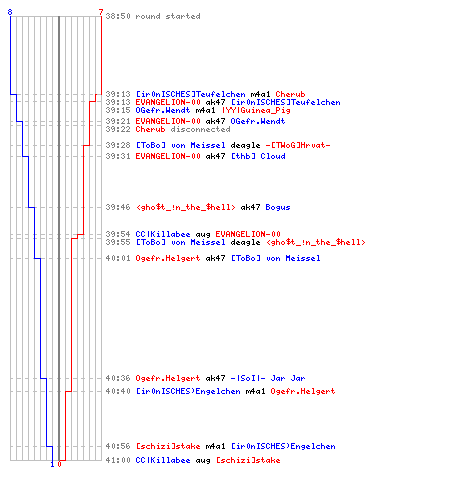Click the '38:50 round started' log entry
Viewport: 450px width, 500px height.
pos(153,16)
